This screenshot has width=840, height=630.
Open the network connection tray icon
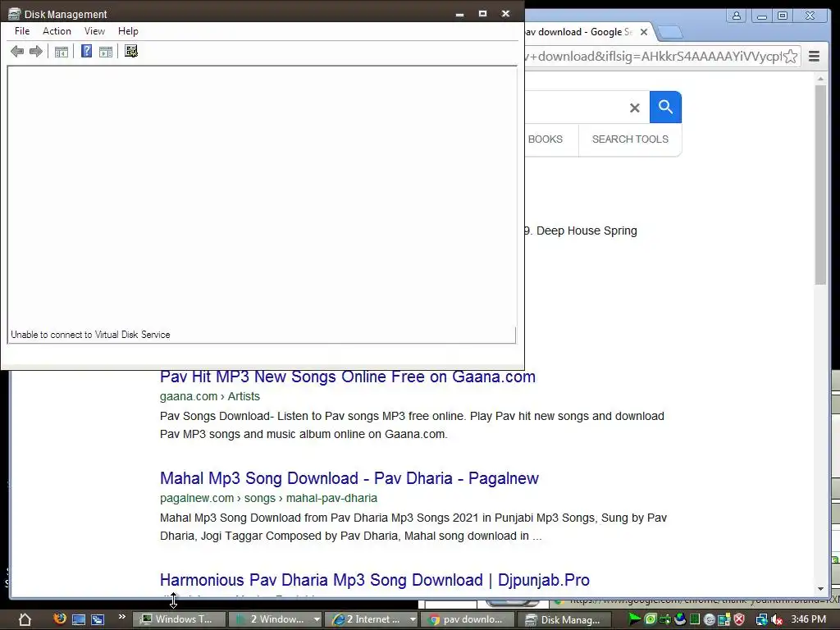tap(761, 620)
